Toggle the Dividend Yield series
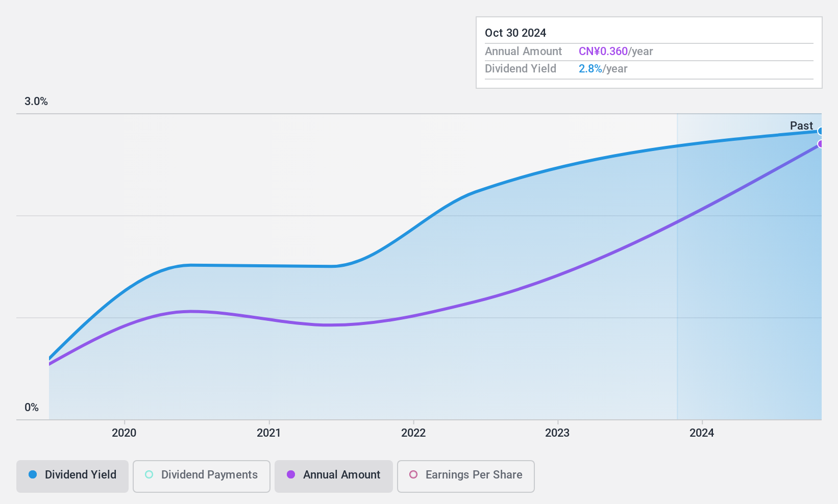The height and width of the screenshot is (504, 838). point(72,476)
